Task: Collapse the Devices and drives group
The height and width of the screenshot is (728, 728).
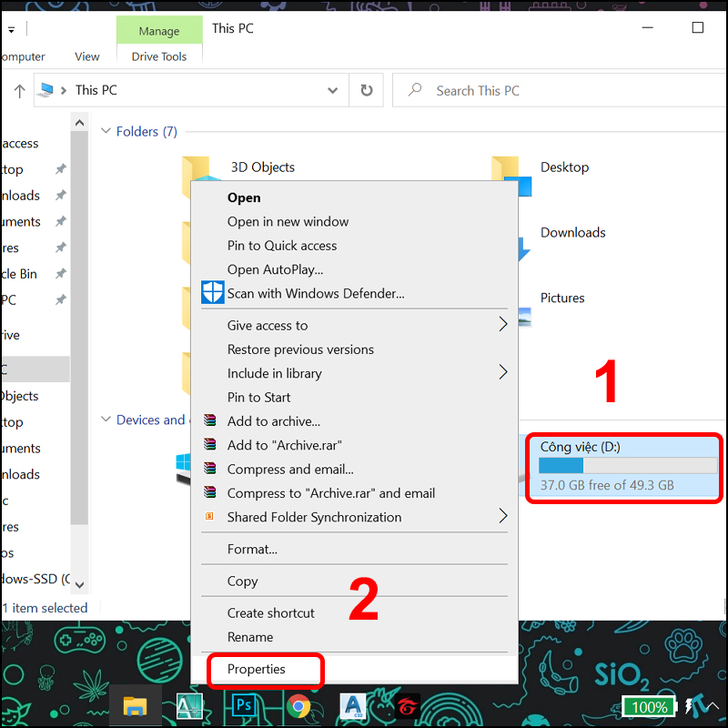Action: tap(106, 420)
